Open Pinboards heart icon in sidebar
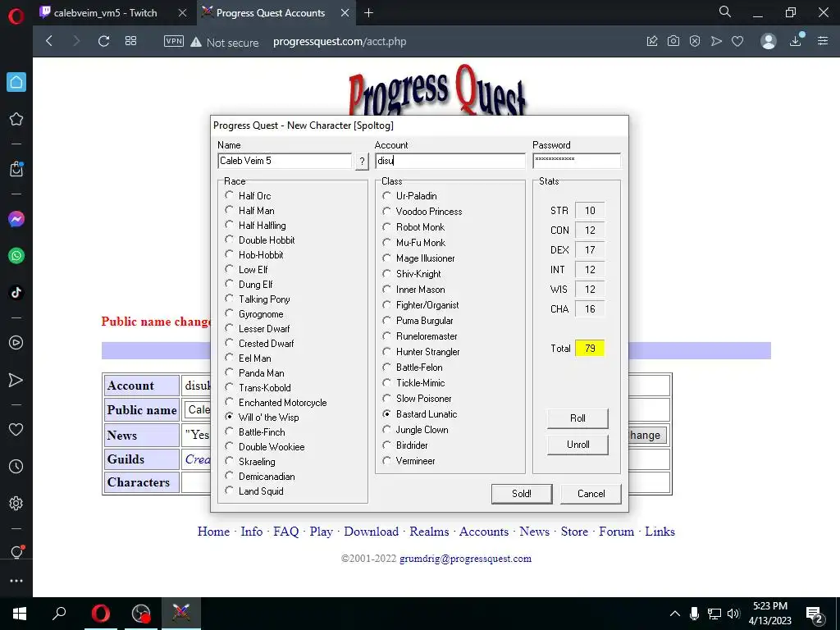The width and height of the screenshot is (840, 630). coord(16,430)
